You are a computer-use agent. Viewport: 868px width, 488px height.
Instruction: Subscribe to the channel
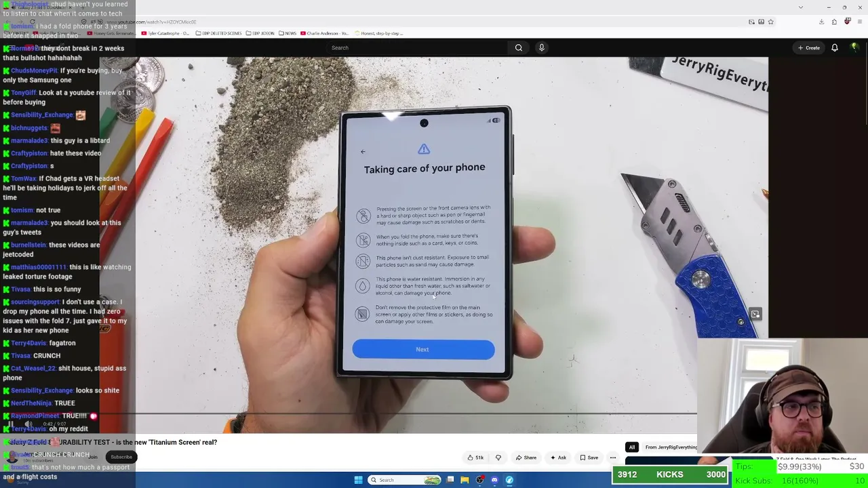tap(121, 457)
